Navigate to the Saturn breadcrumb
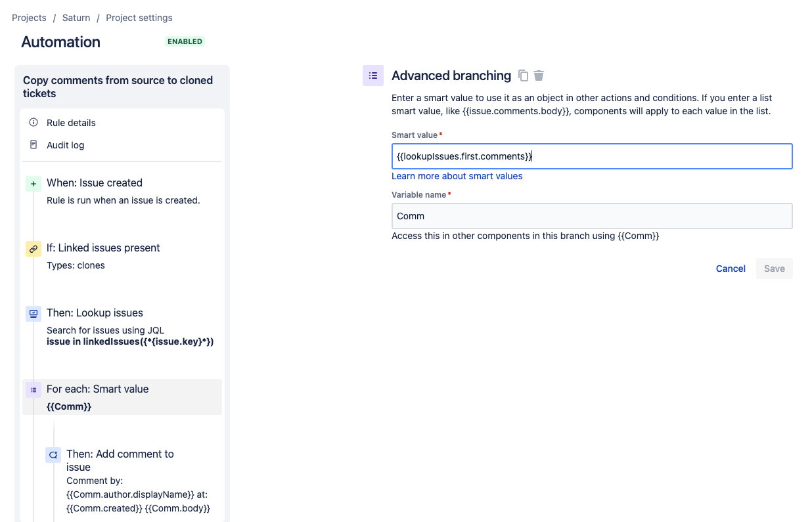Image resolution: width=812 pixels, height=522 pixels. coord(76,18)
